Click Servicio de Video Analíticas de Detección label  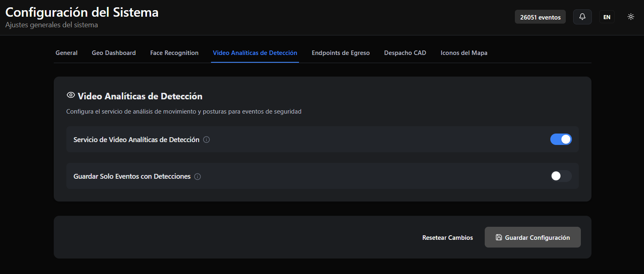pos(136,140)
